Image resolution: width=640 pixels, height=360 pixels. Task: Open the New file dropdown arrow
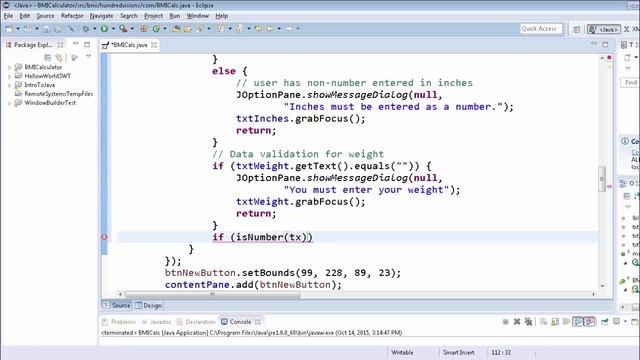coord(18,29)
